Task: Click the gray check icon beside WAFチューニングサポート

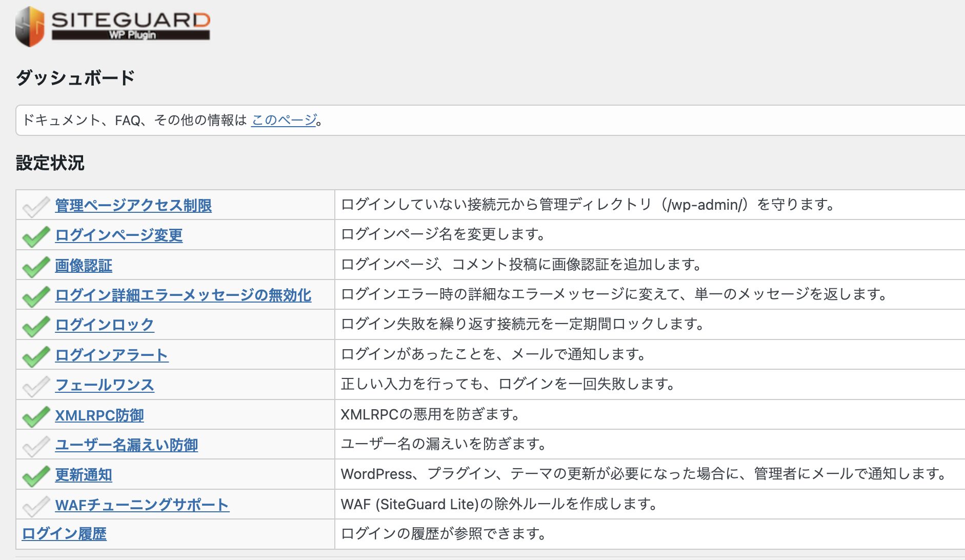Action: coord(34,504)
